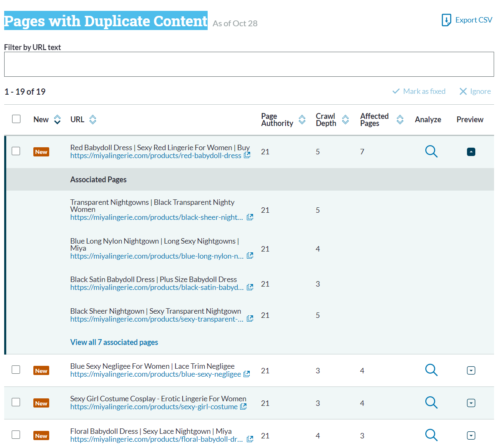Viewport: 502px width, 448px height.
Task: Collapse the Red Babydoll Dress preview
Action: click(471, 152)
